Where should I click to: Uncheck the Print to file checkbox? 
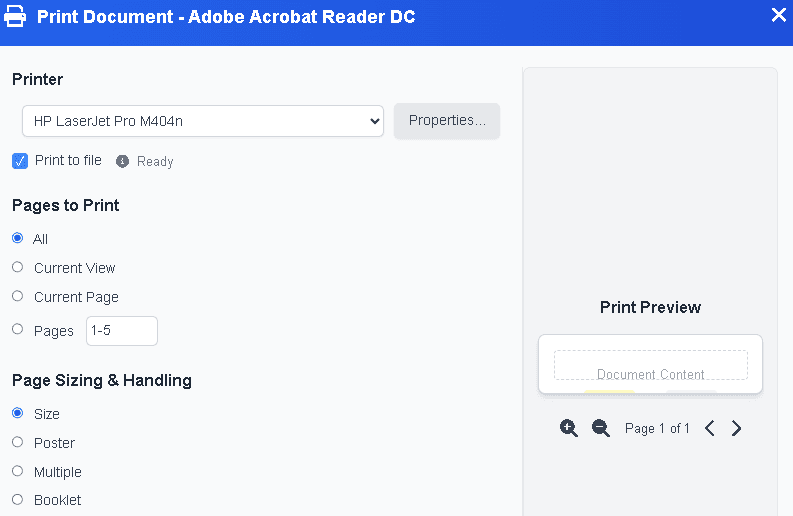(20, 161)
